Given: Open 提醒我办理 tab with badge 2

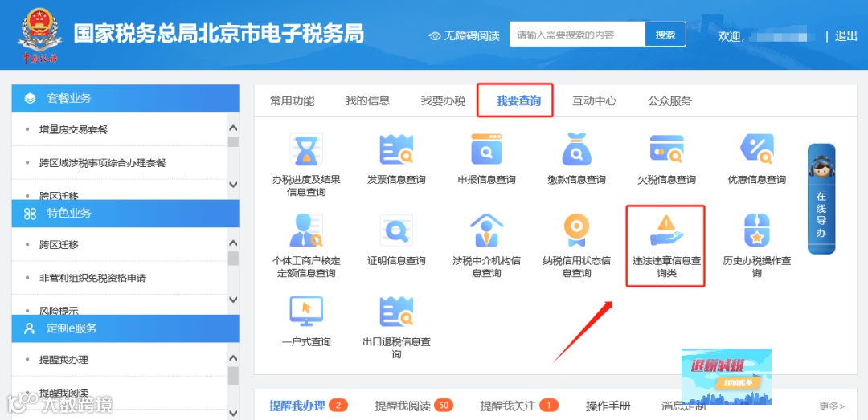Looking at the screenshot, I should click(x=309, y=406).
